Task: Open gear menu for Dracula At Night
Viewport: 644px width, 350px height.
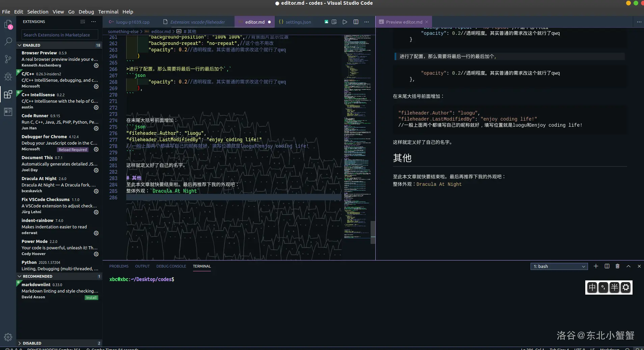Action: click(96, 191)
